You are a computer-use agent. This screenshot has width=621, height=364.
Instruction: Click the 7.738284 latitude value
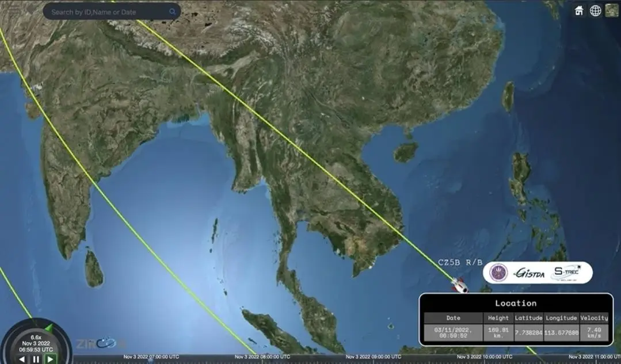(x=529, y=333)
